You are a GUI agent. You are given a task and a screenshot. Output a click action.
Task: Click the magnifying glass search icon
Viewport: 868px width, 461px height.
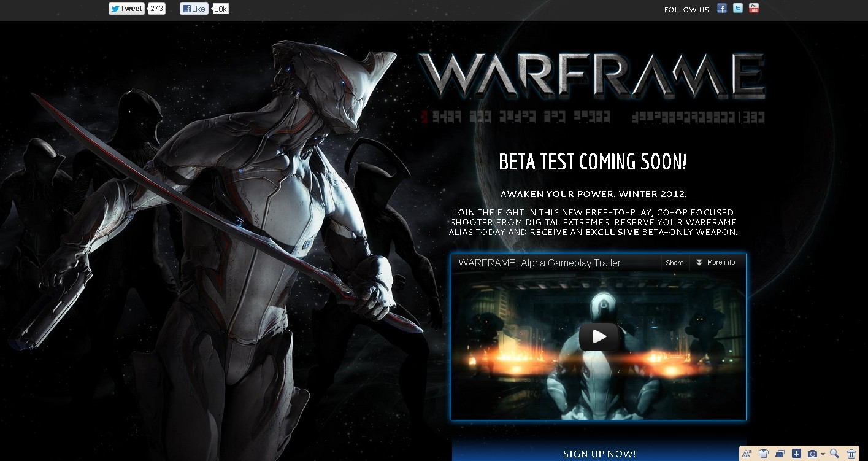(834, 454)
